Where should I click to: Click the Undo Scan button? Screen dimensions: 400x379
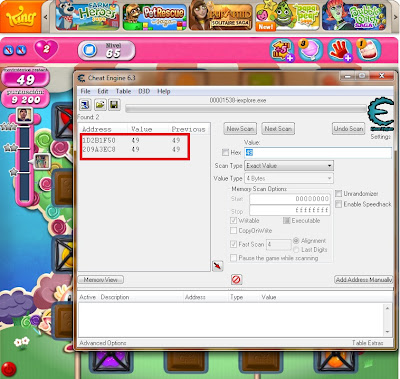(x=348, y=129)
